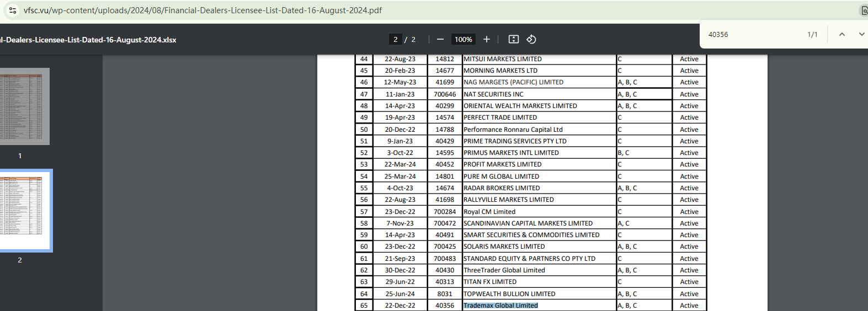This screenshot has width=868, height=311.
Task: Click date 25-Jun-24 cell
Action: (400, 294)
